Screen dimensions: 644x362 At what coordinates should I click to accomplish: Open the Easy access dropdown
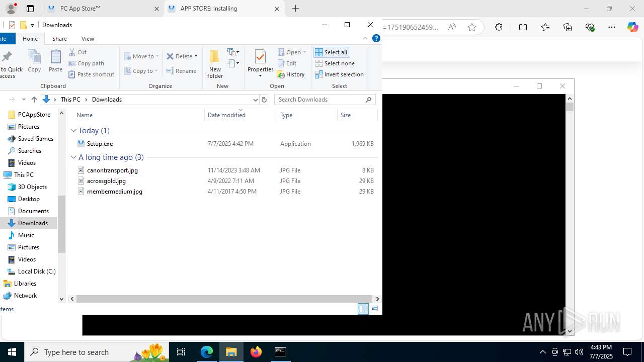[x=233, y=63]
